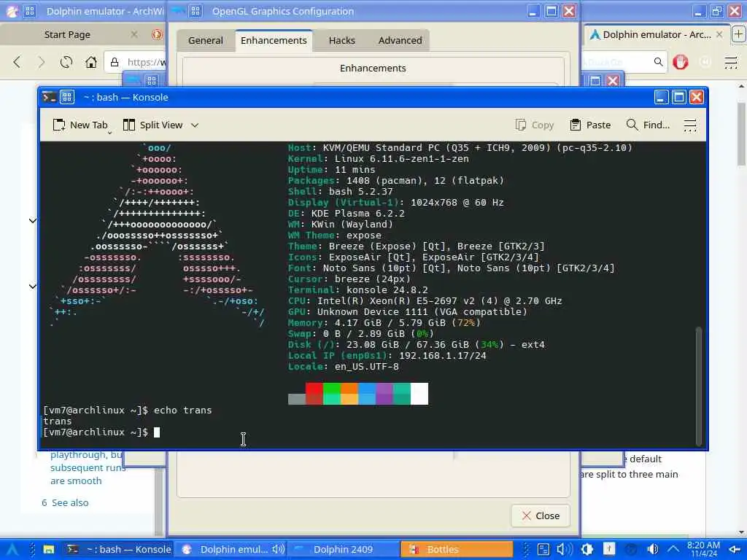Switch to the General tab in OpenGL Configuration
747x560 pixels.
coord(205,41)
